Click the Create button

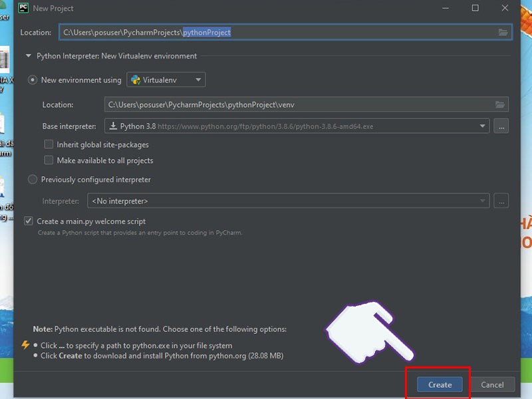coord(439,384)
